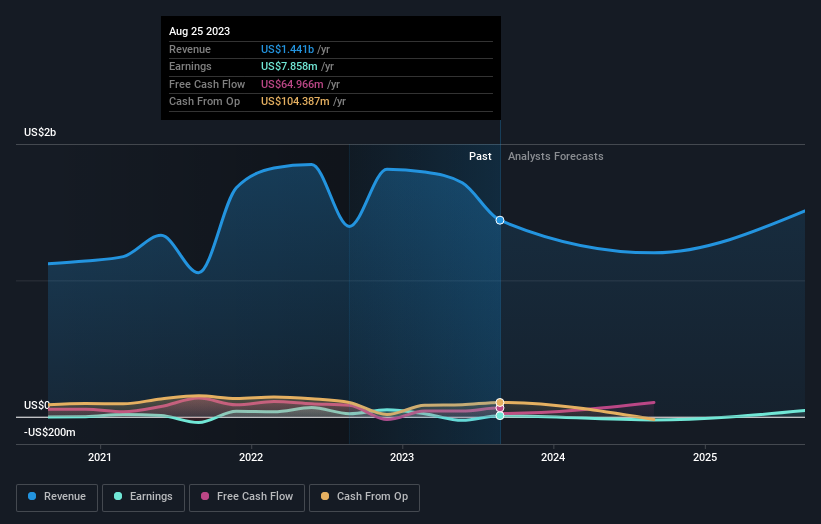This screenshot has width=821, height=524.
Task: Toggle the Revenue legend button
Action: [x=57, y=497]
